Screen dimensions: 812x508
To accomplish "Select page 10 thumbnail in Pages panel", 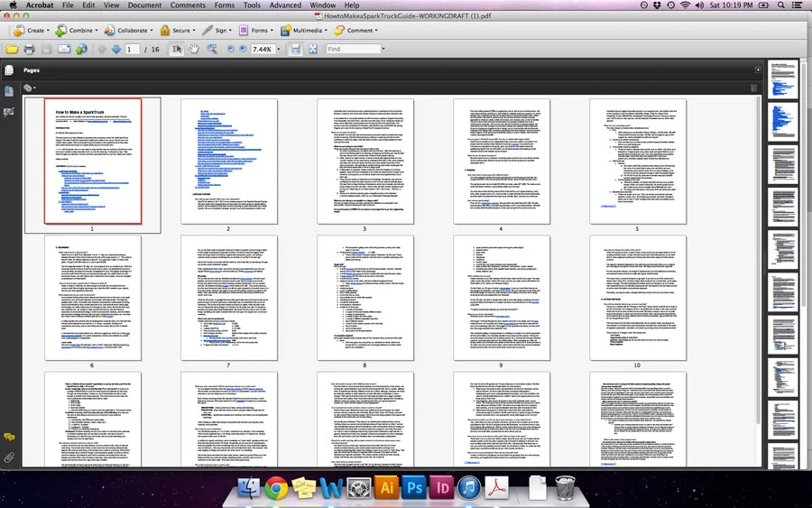I will (638, 298).
